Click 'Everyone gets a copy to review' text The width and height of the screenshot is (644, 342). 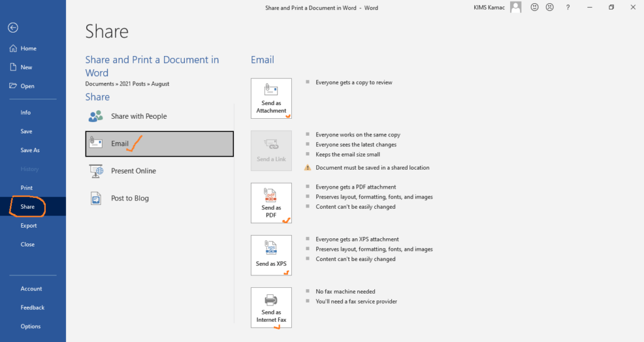click(353, 82)
